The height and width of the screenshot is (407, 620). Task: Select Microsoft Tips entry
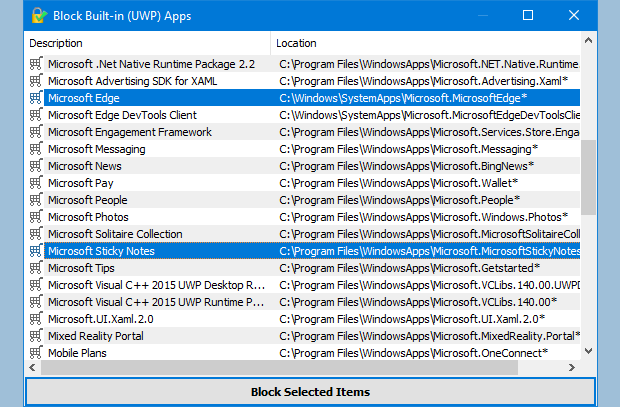[x=81, y=268]
